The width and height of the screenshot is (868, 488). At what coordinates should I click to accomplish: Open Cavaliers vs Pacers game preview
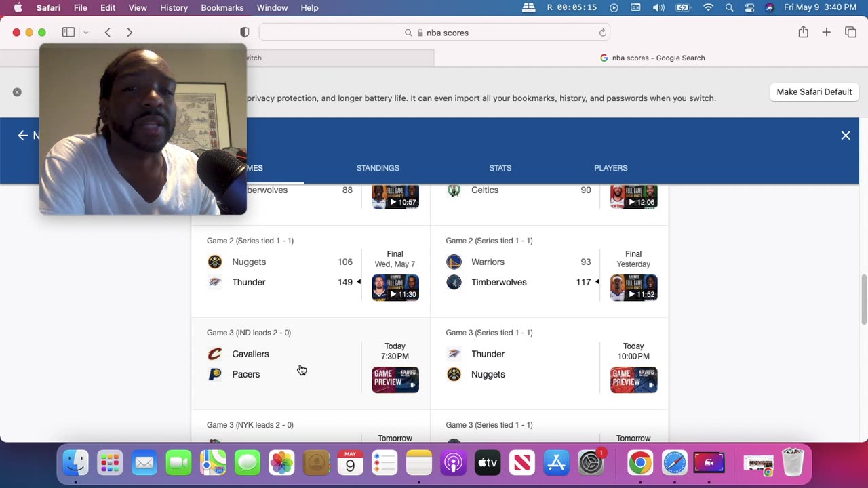(395, 380)
